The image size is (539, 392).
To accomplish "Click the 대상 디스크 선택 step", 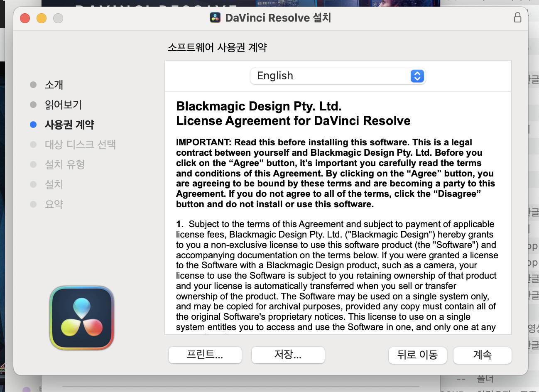I will coord(80,145).
